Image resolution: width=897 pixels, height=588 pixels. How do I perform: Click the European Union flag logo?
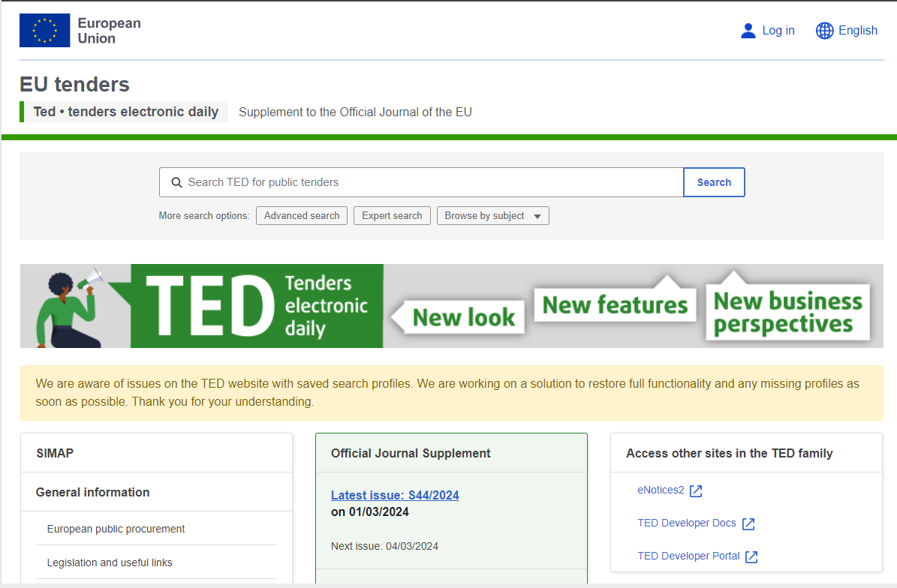click(x=44, y=30)
